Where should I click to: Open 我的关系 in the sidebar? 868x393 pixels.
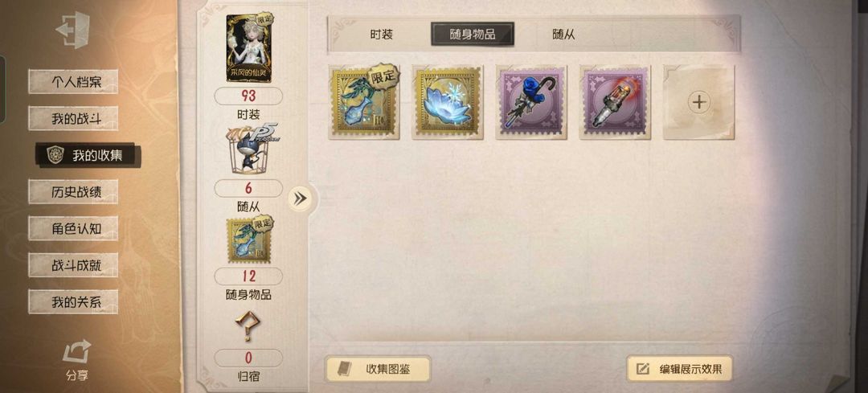pos(73,301)
